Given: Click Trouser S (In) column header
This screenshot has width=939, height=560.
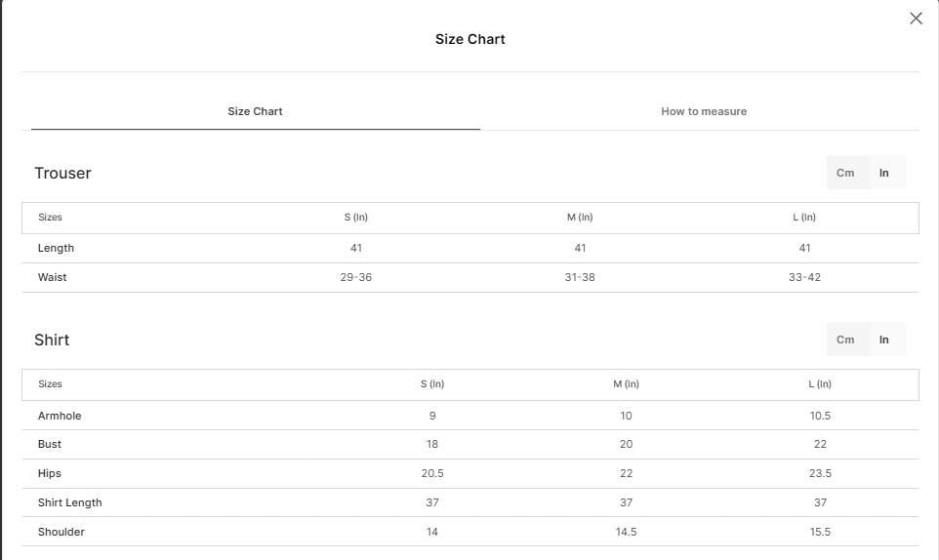Looking at the screenshot, I should coord(355,218).
